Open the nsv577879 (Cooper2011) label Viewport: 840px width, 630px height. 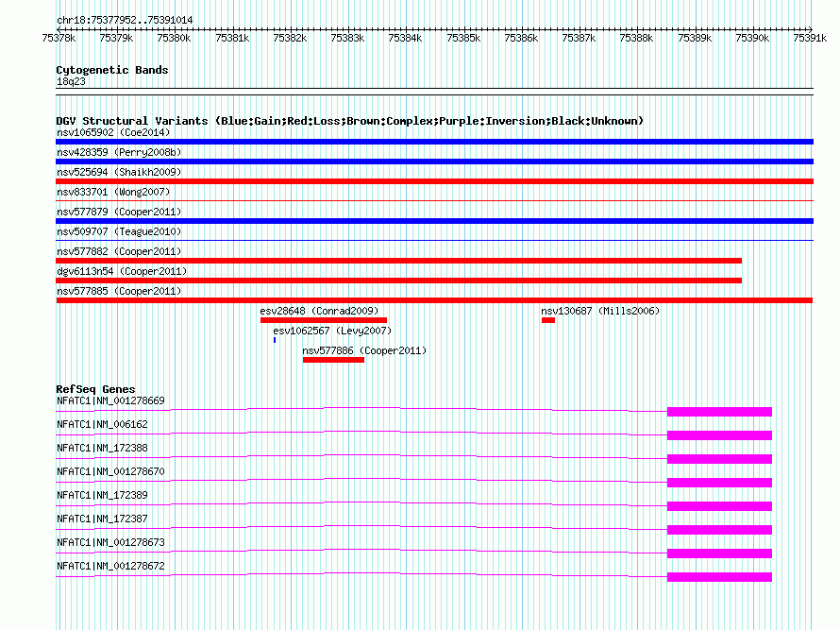pyautogui.click(x=119, y=212)
